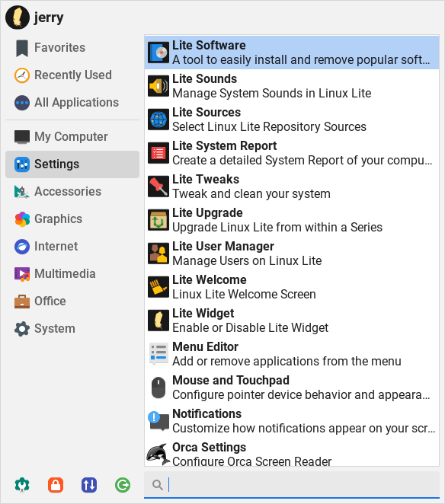Image resolution: width=445 pixels, height=504 pixels.
Task: Click the jerry user profile picture
Action: click(18, 18)
